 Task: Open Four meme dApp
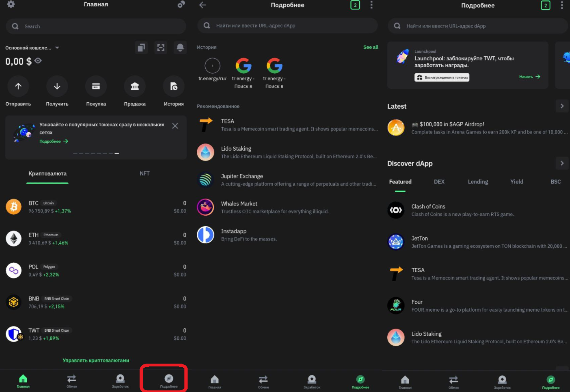(478, 306)
